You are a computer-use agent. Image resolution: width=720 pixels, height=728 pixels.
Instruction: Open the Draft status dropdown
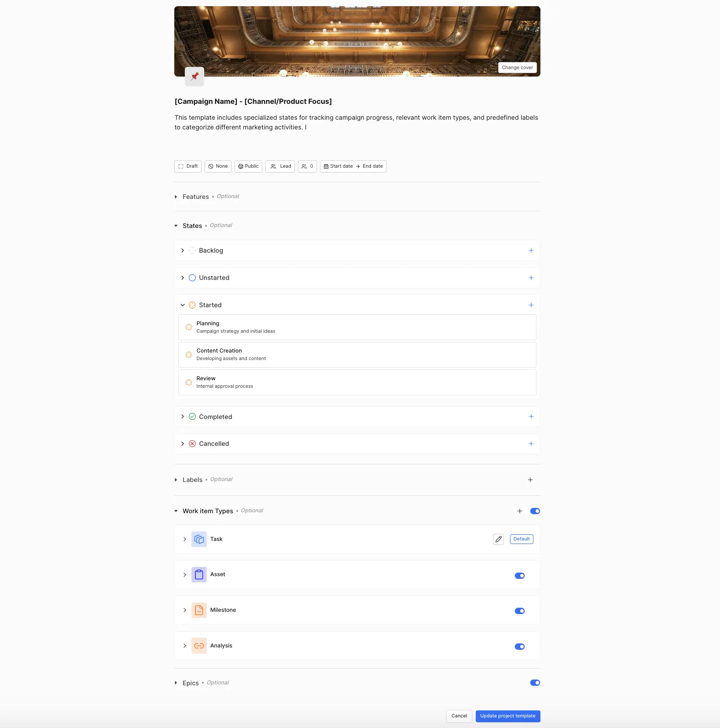tap(188, 166)
